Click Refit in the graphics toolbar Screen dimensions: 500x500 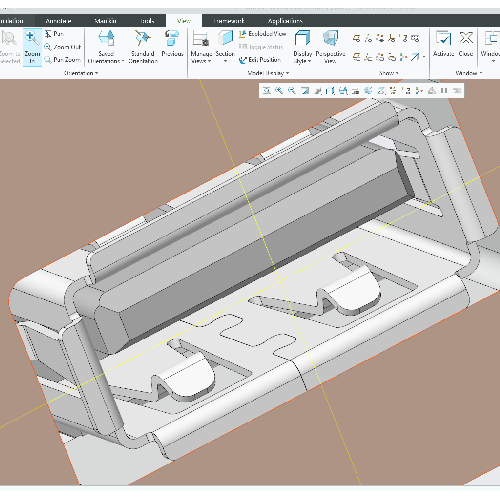(267, 90)
